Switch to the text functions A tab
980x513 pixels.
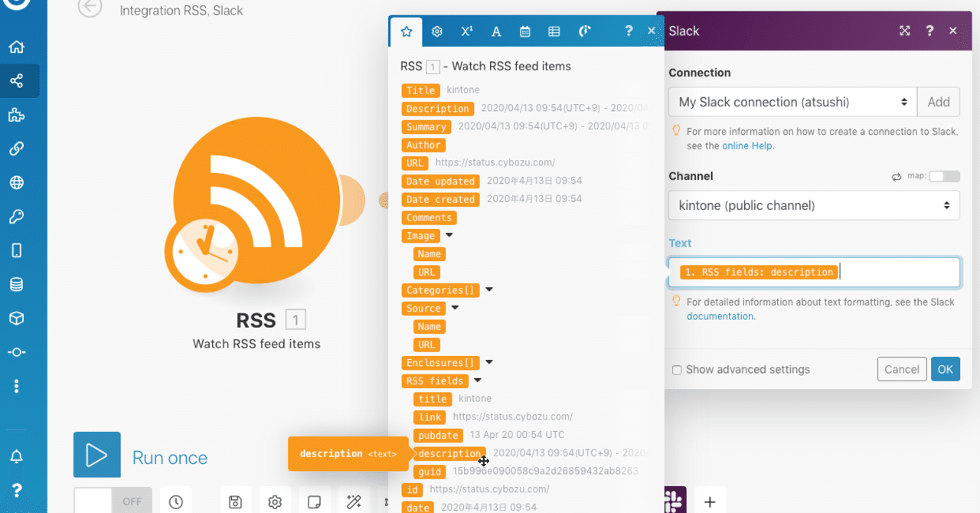[496, 31]
